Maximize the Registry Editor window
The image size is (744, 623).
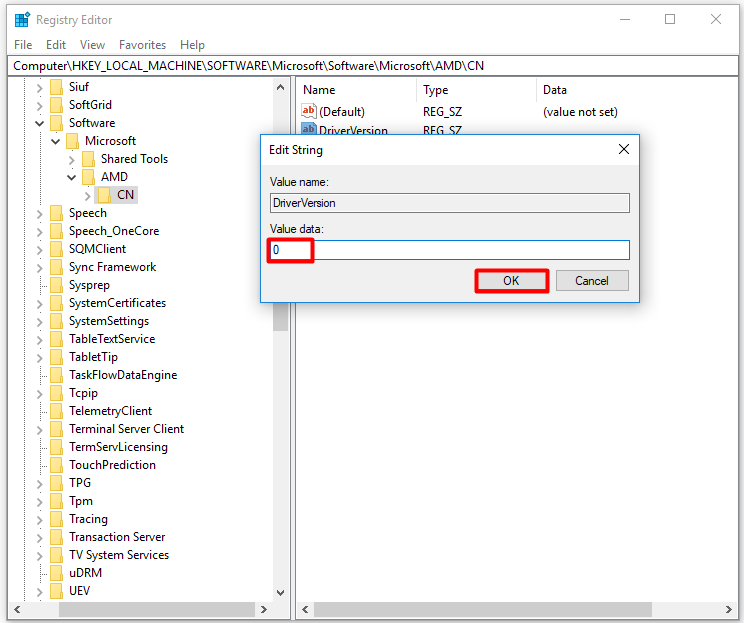[670, 19]
